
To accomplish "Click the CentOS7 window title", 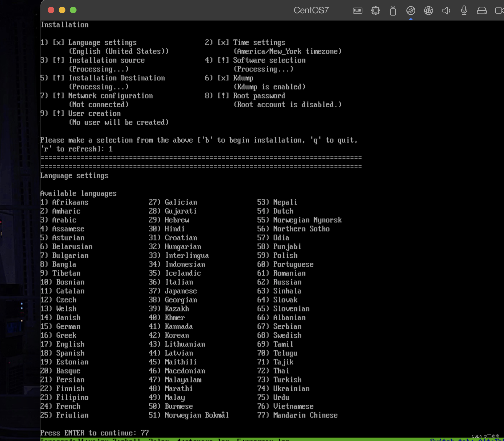I will pos(311,11).
